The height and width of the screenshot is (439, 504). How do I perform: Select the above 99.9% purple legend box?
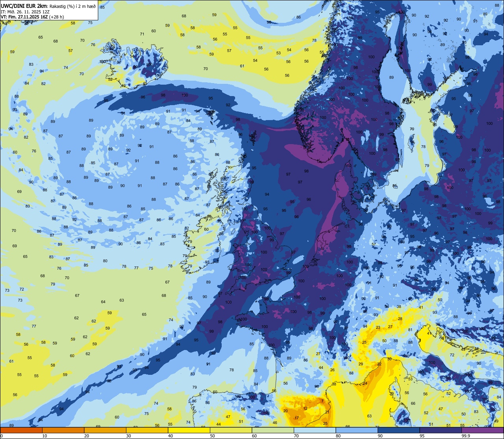point(483,430)
